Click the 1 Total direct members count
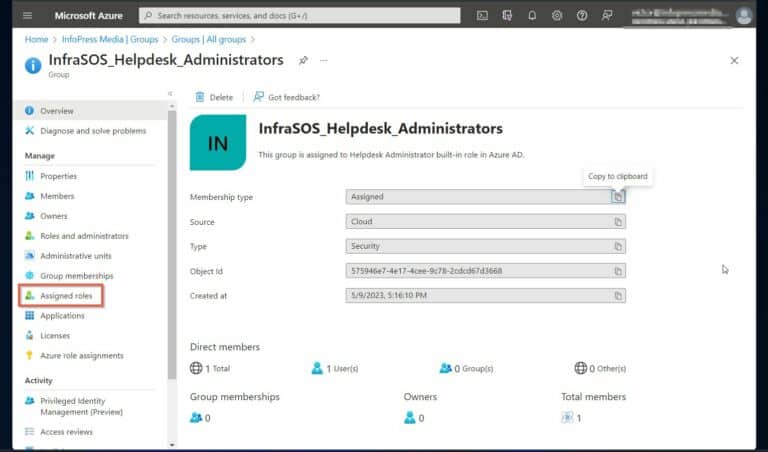The image size is (768, 452). tap(210, 368)
